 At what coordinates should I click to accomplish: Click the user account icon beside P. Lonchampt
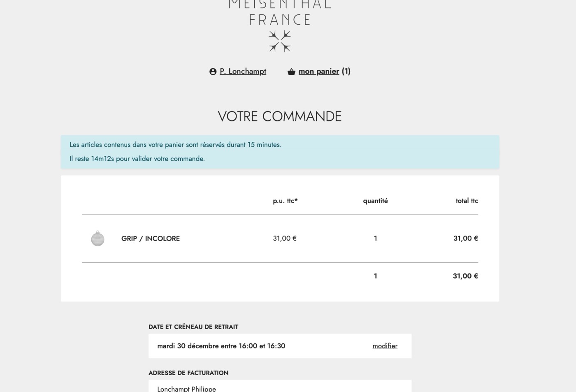point(213,71)
